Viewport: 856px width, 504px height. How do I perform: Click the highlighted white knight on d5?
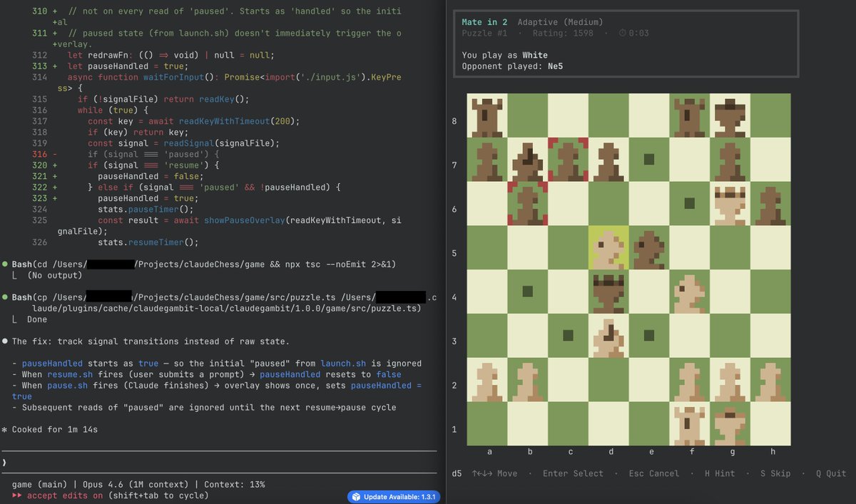(x=609, y=248)
